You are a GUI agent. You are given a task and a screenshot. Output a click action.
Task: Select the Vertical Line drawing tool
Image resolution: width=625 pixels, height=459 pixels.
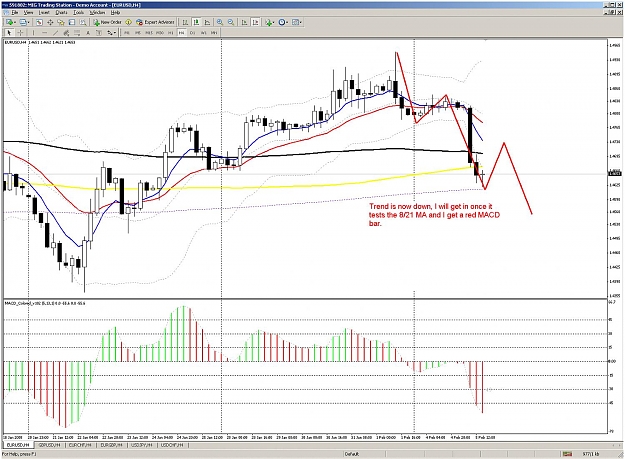(33, 33)
